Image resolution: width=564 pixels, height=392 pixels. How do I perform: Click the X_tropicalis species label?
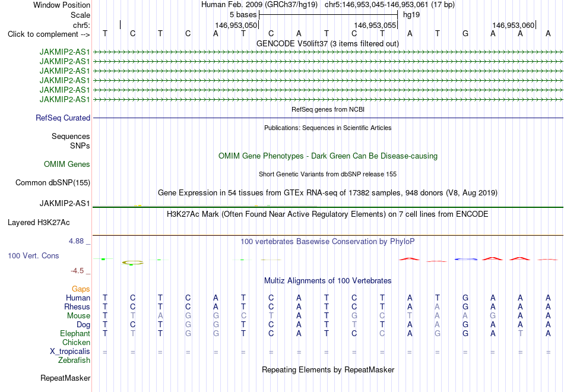[x=70, y=352]
